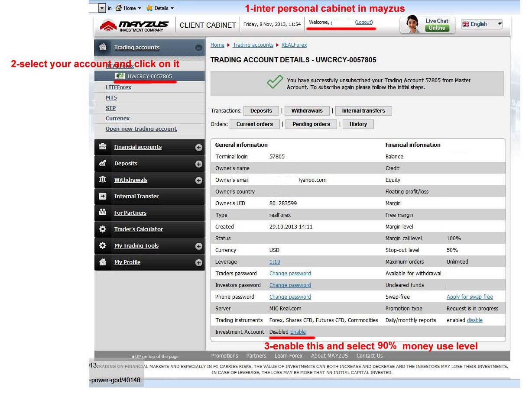Open the Live Chat Online widget
This screenshot has height=400, width=532.
click(428, 25)
